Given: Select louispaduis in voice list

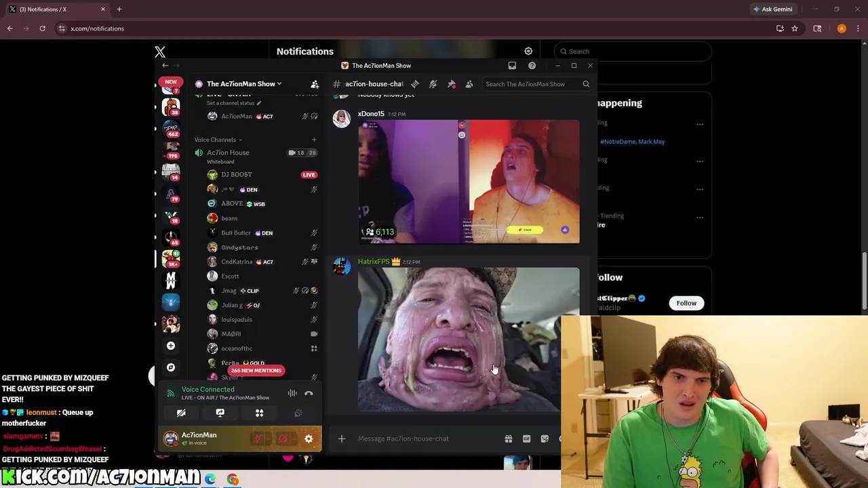Looking at the screenshot, I should pos(236,319).
